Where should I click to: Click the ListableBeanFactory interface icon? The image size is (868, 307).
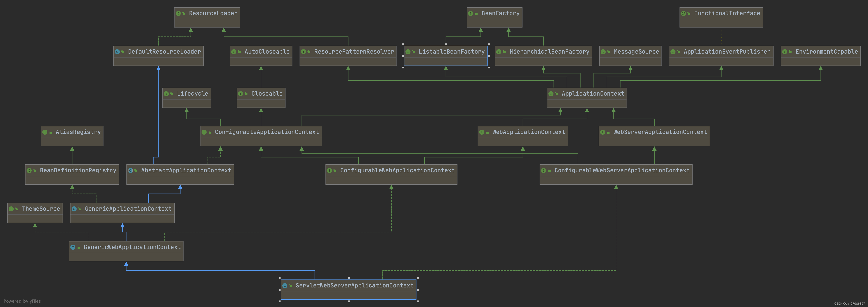pos(408,52)
